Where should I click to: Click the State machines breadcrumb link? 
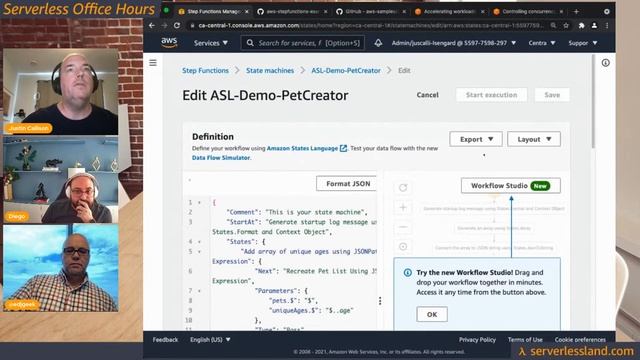click(270, 71)
